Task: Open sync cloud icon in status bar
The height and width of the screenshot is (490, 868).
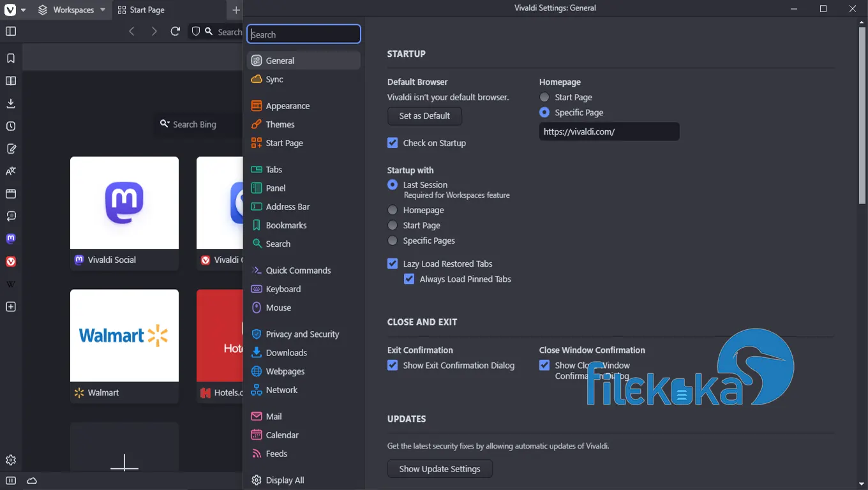Action: 32,480
